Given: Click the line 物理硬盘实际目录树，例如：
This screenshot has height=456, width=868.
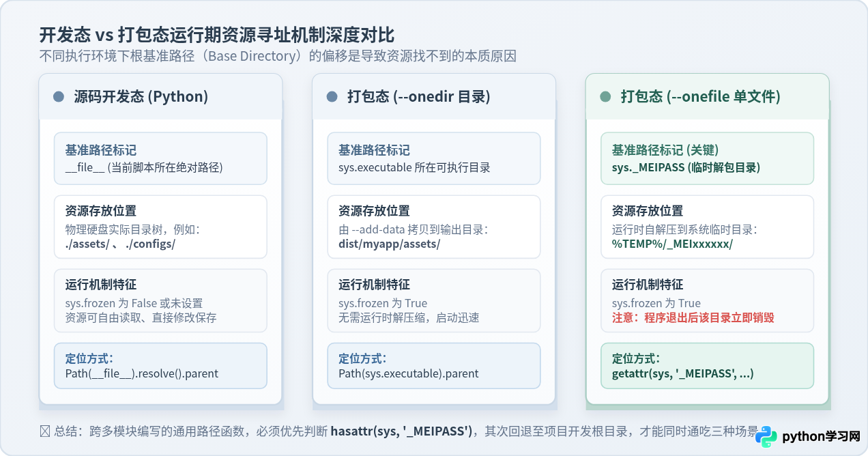Looking at the screenshot, I should coord(132,229).
